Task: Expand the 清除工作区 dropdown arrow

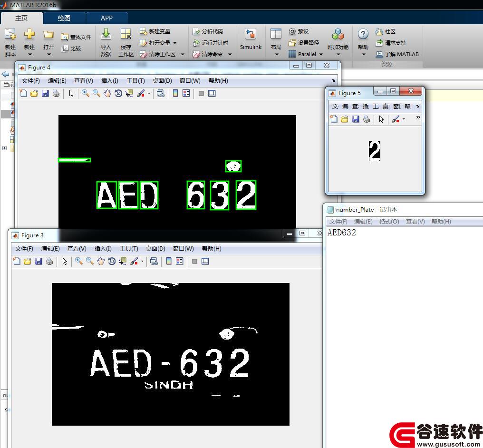Action: coord(183,54)
